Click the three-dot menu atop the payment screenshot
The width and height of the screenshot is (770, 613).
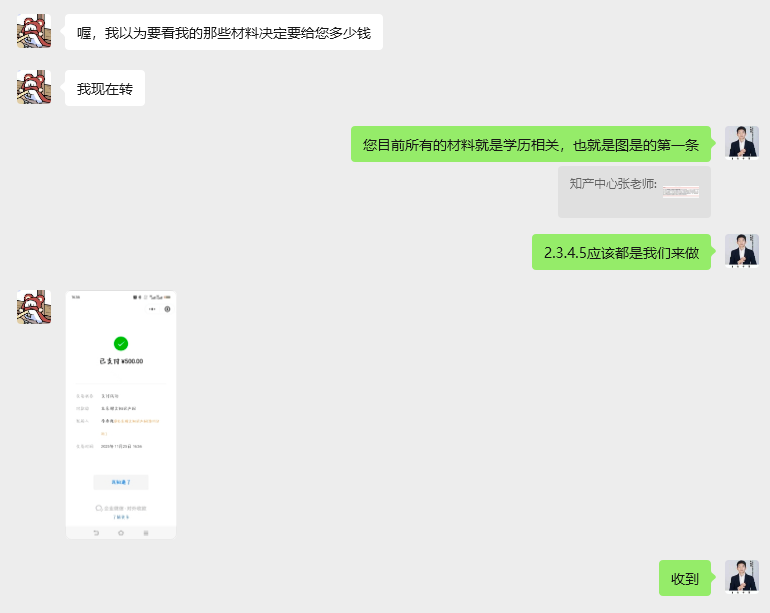pos(153,309)
